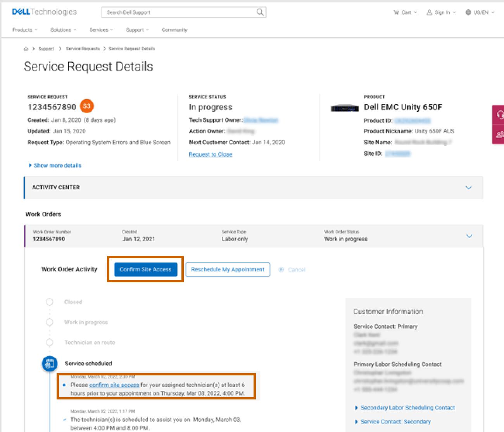Click Reschedule My Appointment button

[228, 270]
